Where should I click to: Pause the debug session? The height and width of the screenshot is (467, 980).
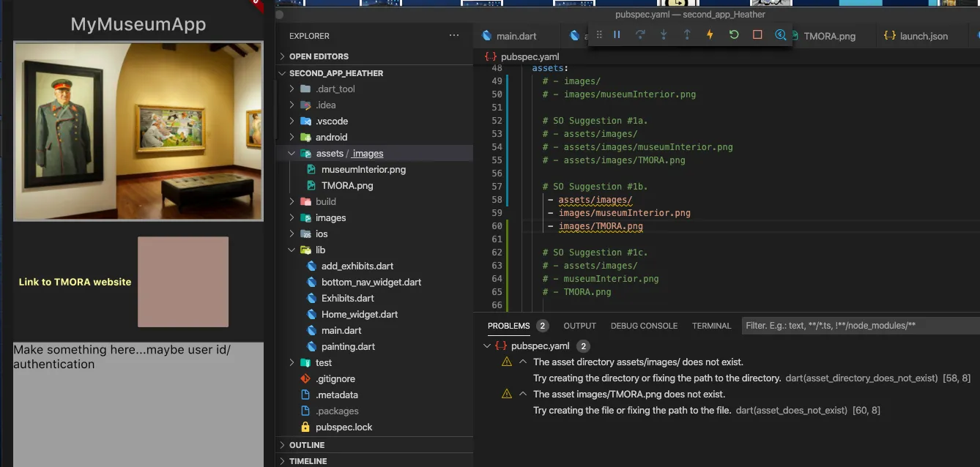click(x=617, y=35)
